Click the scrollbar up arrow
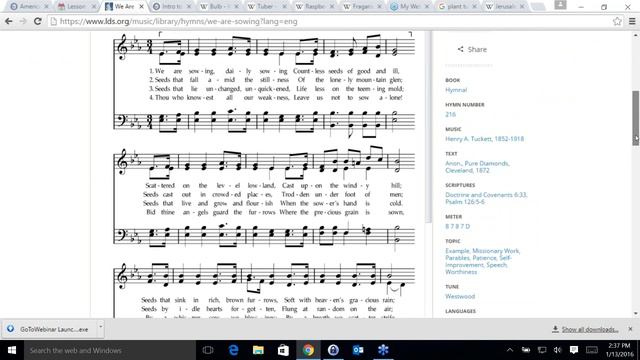Image resolution: width=640 pixels, height=360 pixels. [x=636, y=36]
